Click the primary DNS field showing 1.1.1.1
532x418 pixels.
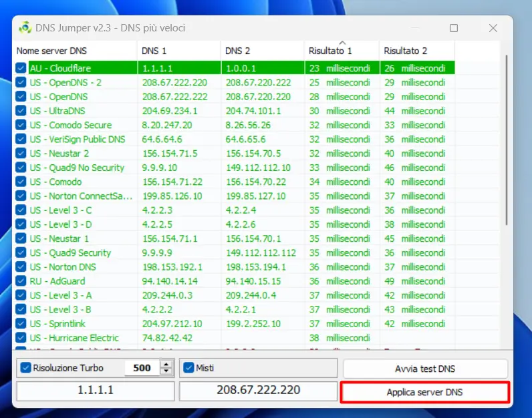(96, 391)
